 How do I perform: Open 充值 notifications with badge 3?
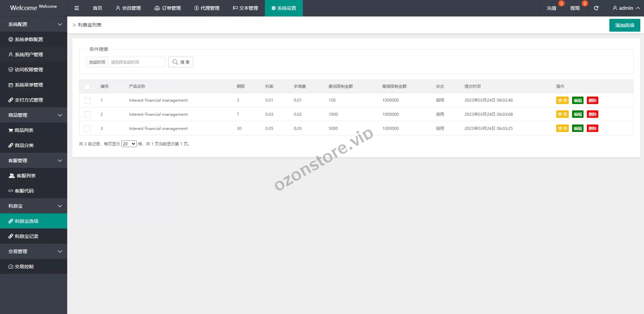pos(551,8)
